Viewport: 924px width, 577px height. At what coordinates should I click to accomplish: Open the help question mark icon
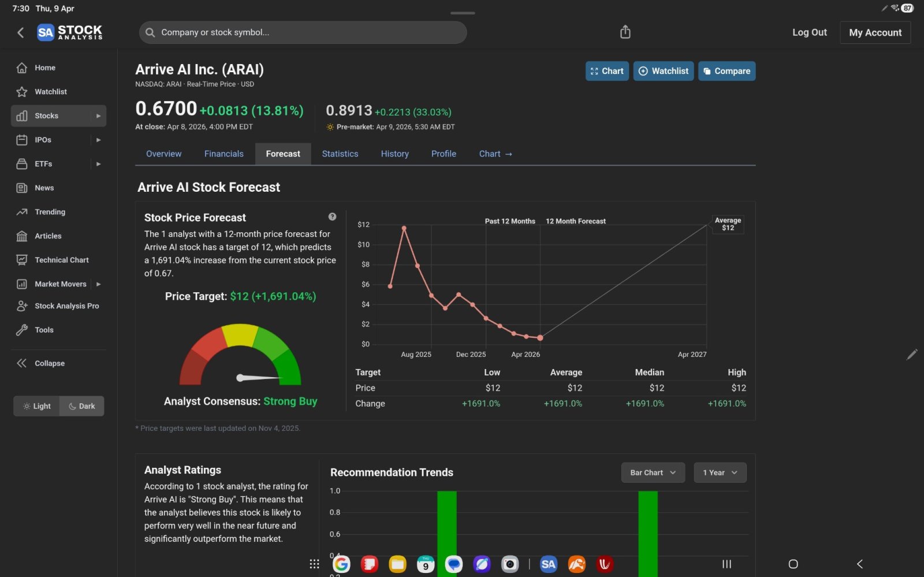(x=332, y=217)
